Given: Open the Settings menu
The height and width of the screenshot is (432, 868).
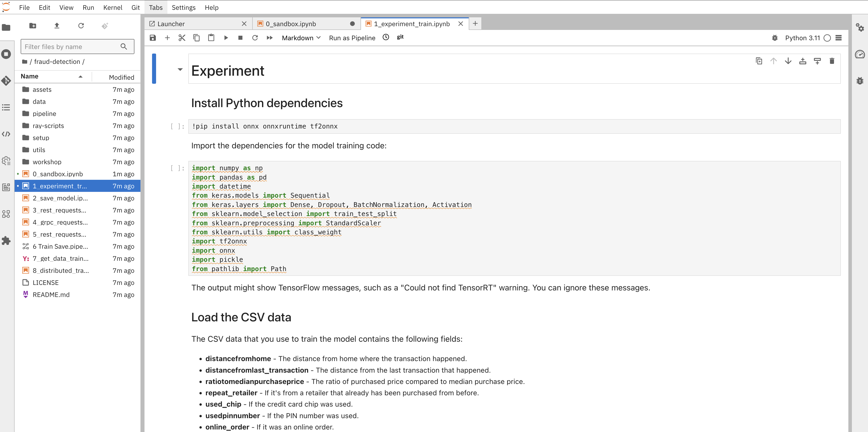Looking at the screenshot, I should click(183, 7).
